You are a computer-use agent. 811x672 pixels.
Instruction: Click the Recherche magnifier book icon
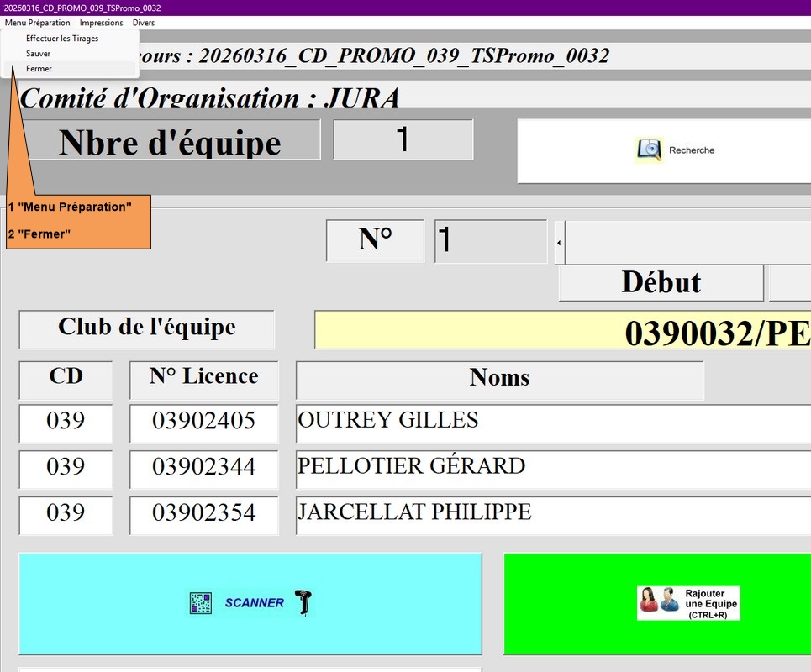649,150
